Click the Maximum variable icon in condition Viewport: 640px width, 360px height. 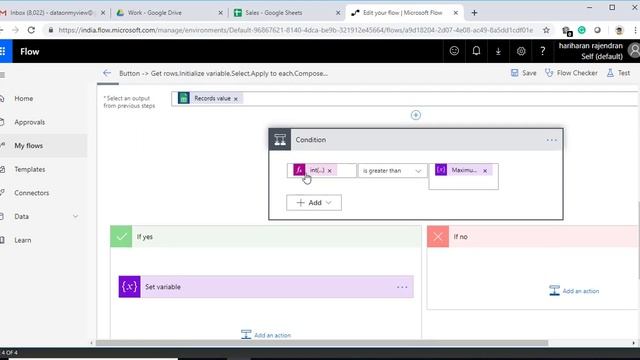tap(441, 170)
